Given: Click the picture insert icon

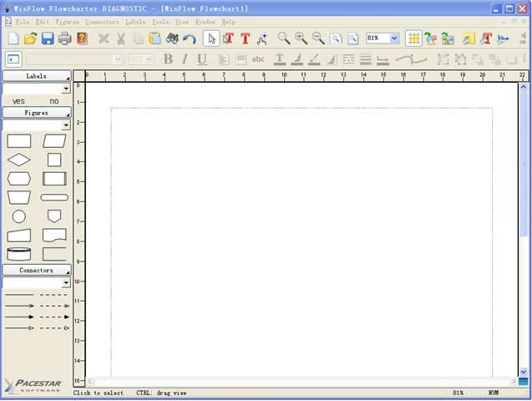Looking at the screenshot, I should click(x=448, y=38).
